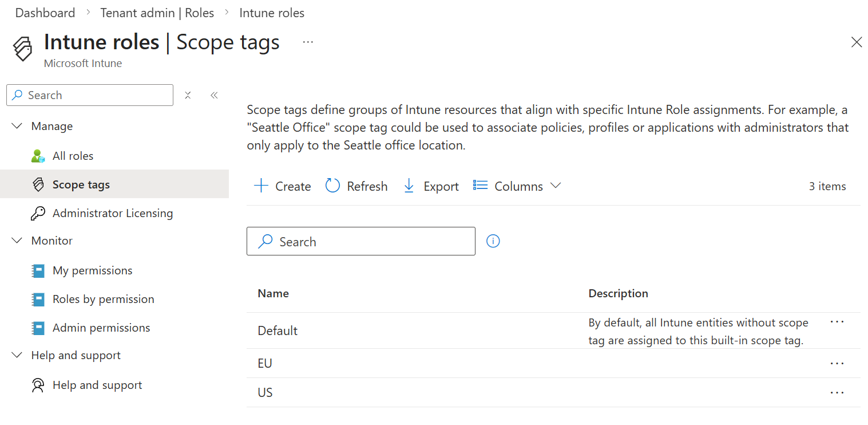Click the Help and support headset icon
The height and width of the screenshot is (425, 868).
point(38,384)
